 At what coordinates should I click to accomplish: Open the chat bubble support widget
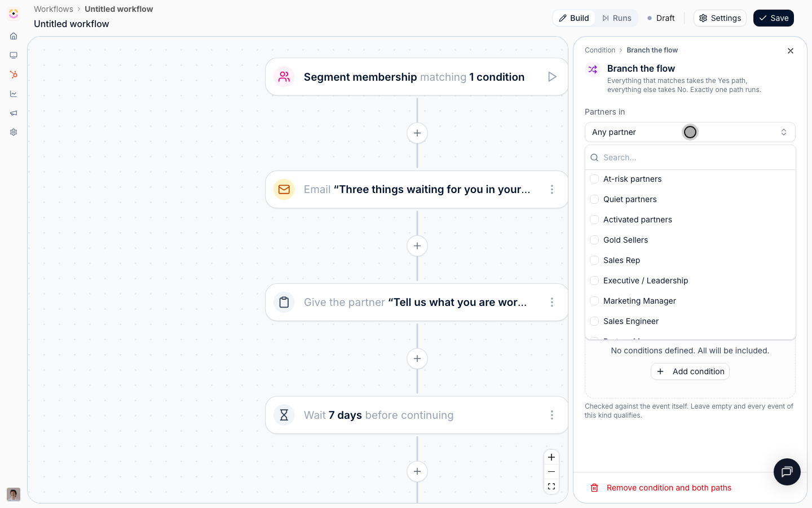coord(787,472)
